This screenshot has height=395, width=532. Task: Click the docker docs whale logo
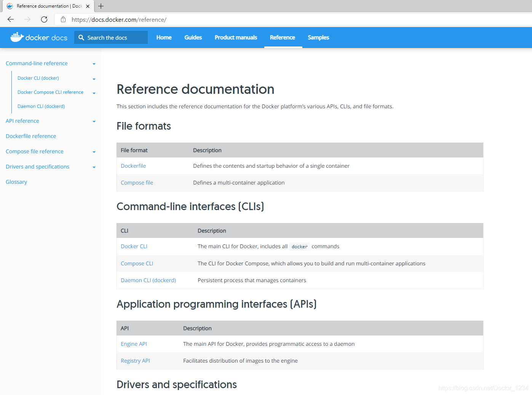(39, 37)
